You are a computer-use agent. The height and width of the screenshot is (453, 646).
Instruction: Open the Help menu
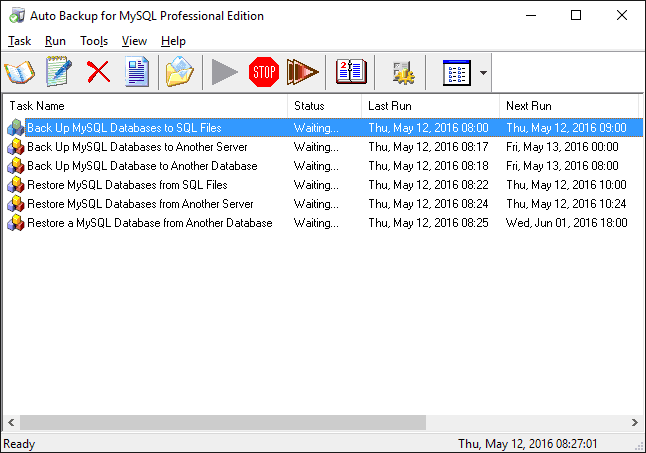tap(173, 41)
